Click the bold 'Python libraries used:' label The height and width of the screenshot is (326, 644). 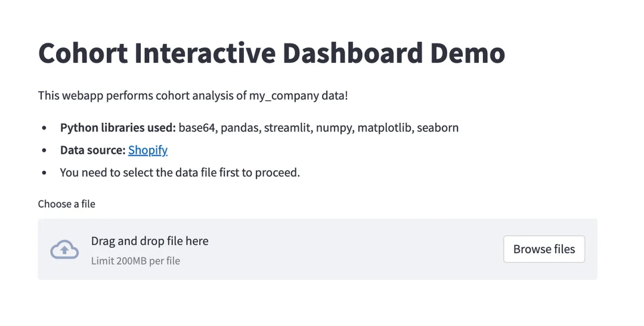pos(117,128)
